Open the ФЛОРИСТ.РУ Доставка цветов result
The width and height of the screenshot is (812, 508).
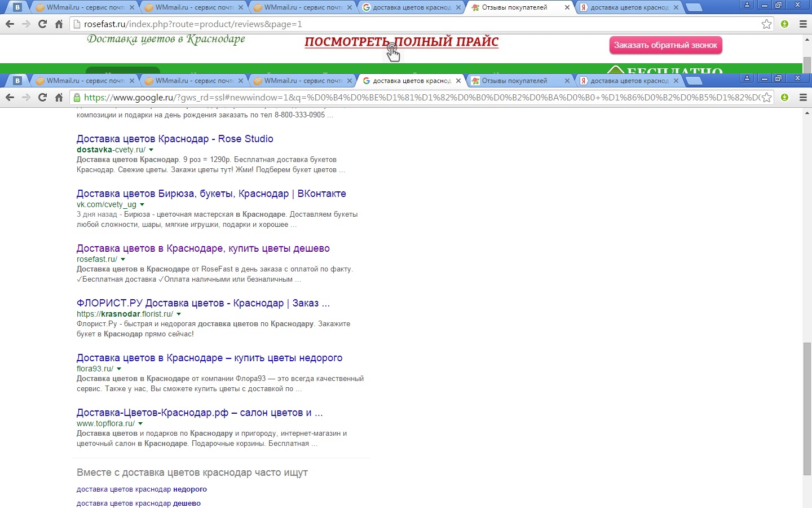click(203, 303)
